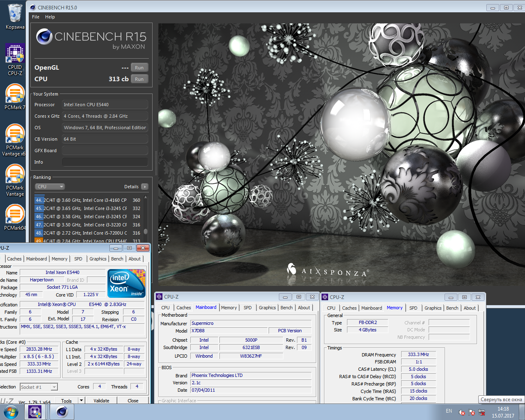Click the ranking list scrollbar thumb
Viewport: 525px width, 420px height.
pyautogui.click(x=146, y=232)
